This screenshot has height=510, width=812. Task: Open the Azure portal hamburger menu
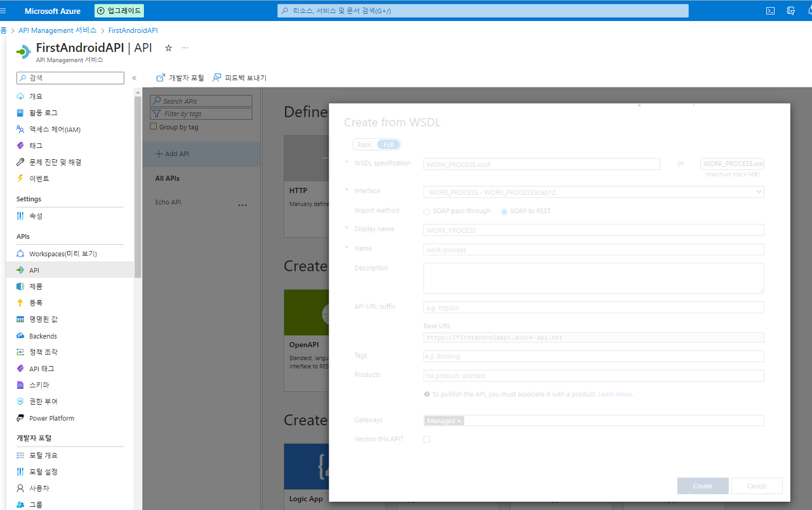[x=3, y=11]
